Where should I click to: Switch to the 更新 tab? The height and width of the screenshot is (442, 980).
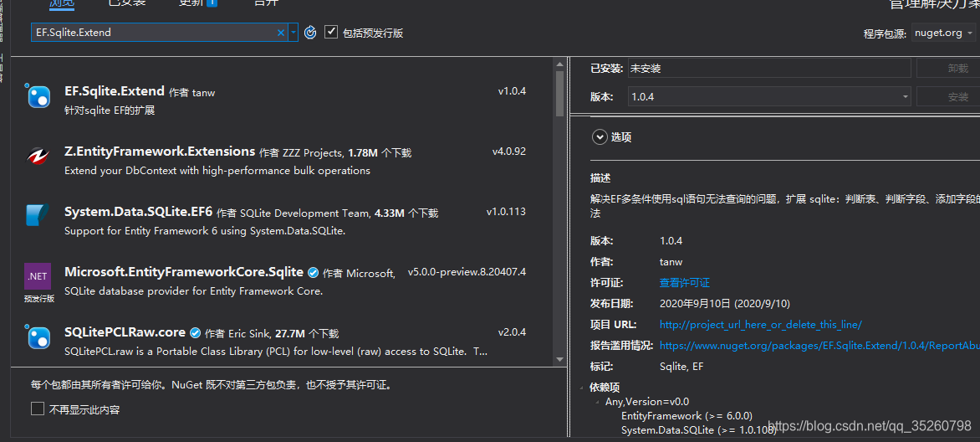coord(190,3)
